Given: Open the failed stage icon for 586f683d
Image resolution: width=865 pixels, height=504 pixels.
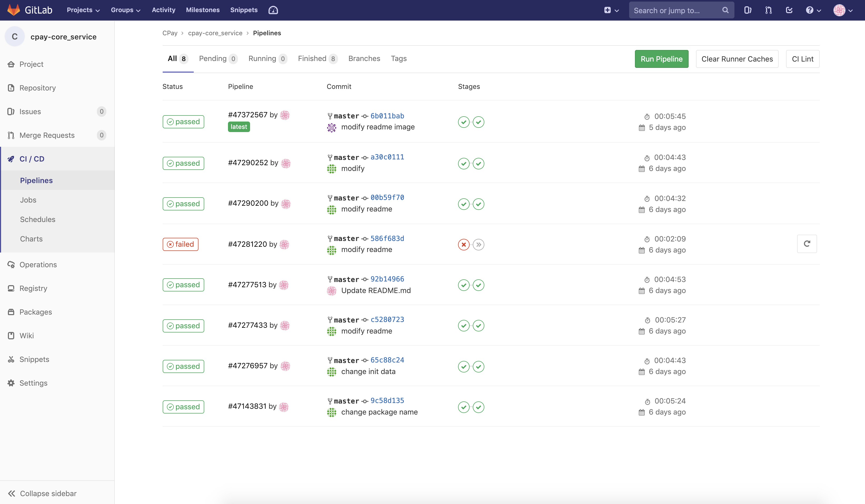Looking at the screenshot, I should (x=463, y=245).
